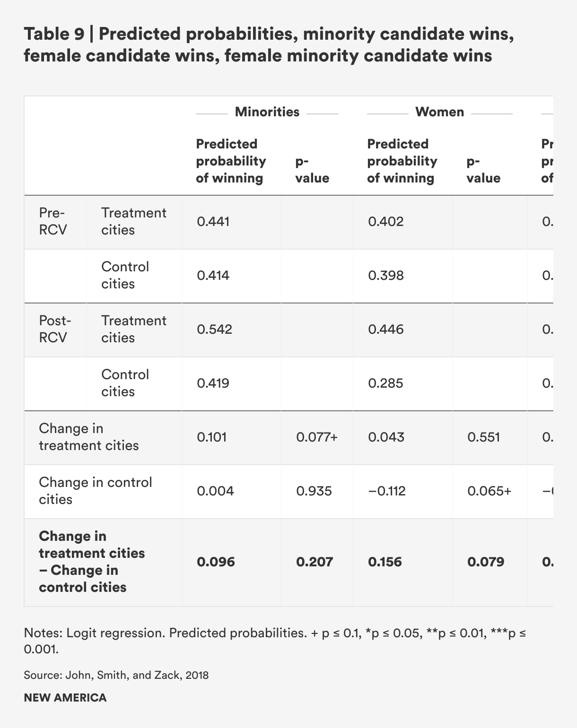Select the Women column group header
The width and height of the screenshot is (577, 728).
pyautogui.click(x=439, y=112)
